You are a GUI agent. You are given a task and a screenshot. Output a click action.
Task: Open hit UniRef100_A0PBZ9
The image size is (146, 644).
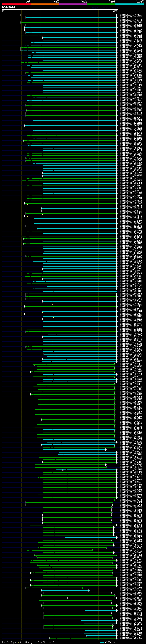[x=131, y=15]
